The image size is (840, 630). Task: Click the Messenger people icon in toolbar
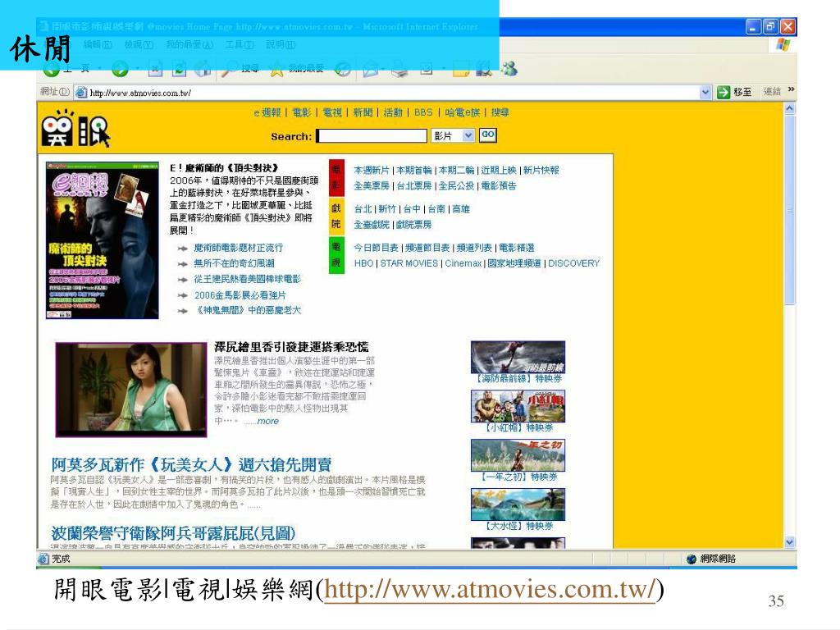pyautogui.click(x=509, y=69)
